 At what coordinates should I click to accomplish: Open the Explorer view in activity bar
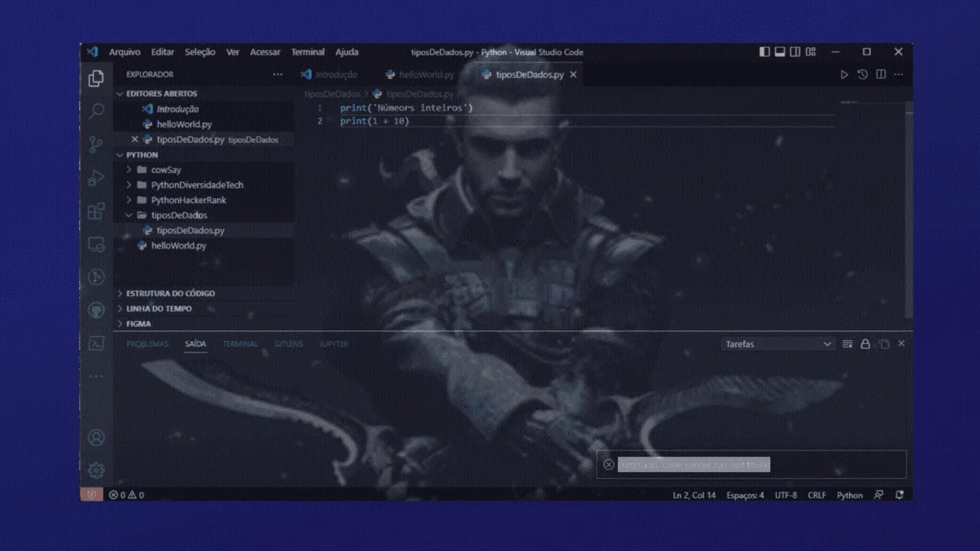[x=96, y=78]
